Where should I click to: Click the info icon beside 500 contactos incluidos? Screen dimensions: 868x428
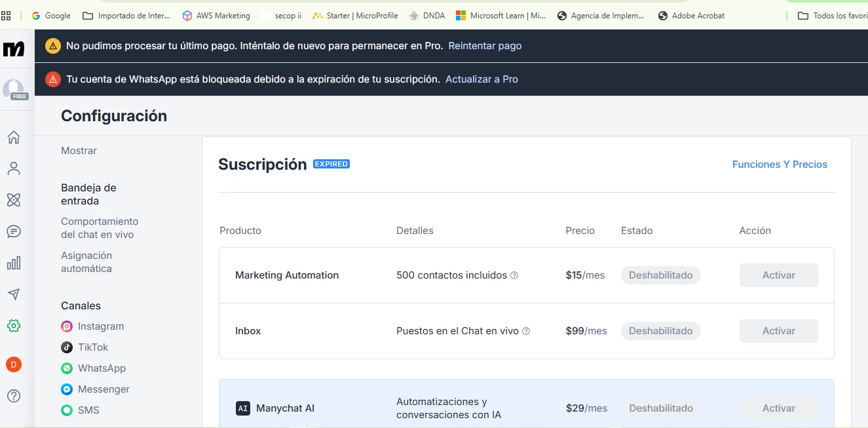[x=514, y=275]
